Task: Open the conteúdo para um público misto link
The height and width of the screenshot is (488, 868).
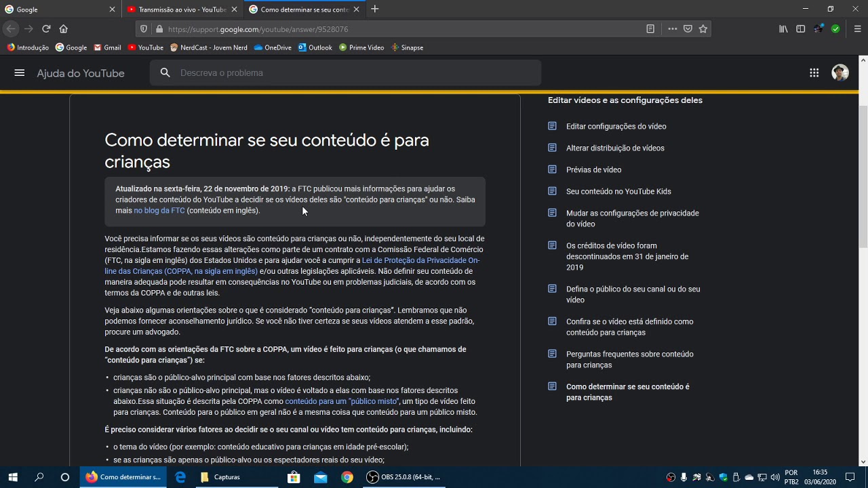Action: pos(341,401)
